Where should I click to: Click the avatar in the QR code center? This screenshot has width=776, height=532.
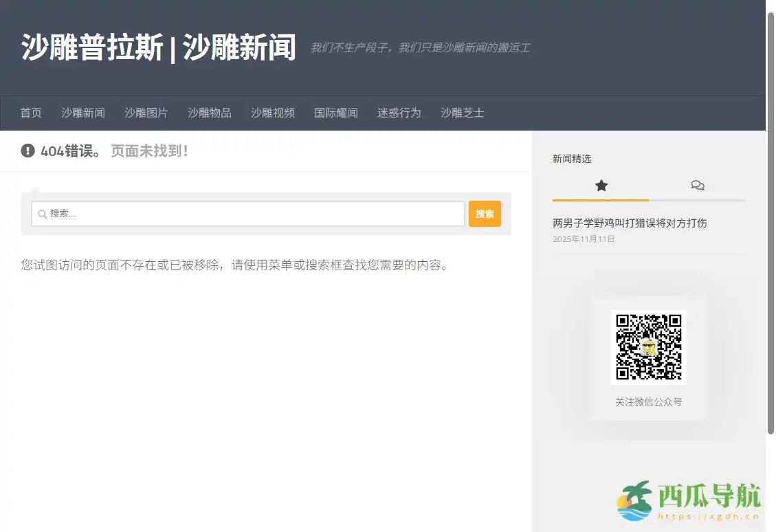pyautogui.click(x=648, y=346)
